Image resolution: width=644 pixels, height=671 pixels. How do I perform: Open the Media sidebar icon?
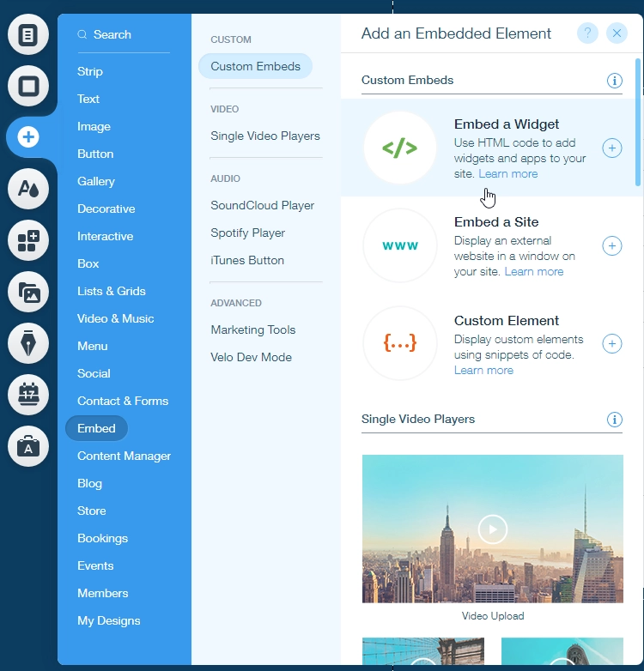[x=28, y=292]
